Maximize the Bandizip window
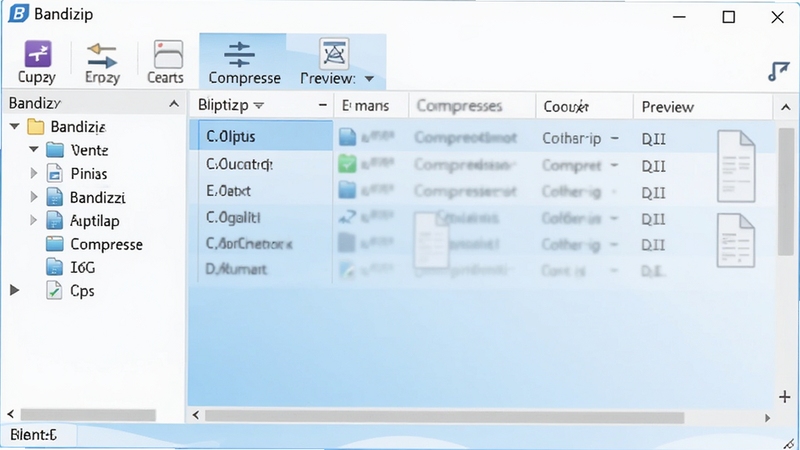The image size is (800, 450). point(729,17)
